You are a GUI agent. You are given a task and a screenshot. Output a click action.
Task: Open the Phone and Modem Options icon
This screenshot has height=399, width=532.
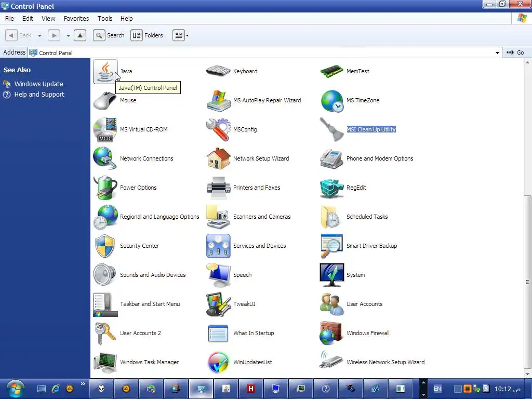331,158
